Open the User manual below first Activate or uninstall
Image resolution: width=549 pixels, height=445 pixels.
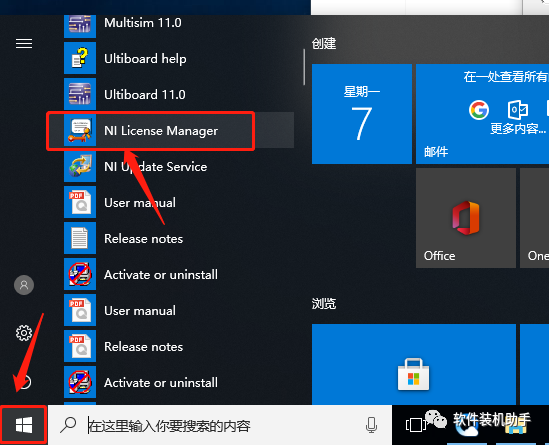pyautogui.click(x=179, y=311)
